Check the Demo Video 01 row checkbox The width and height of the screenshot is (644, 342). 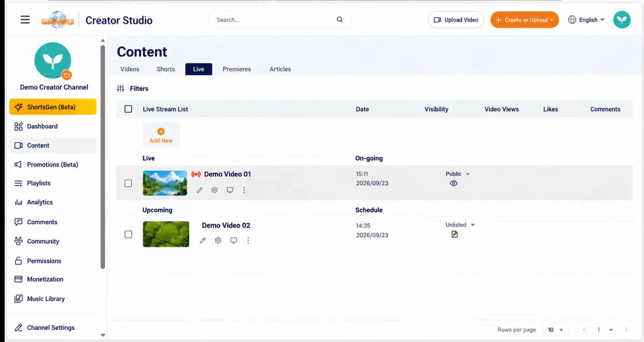128,183
